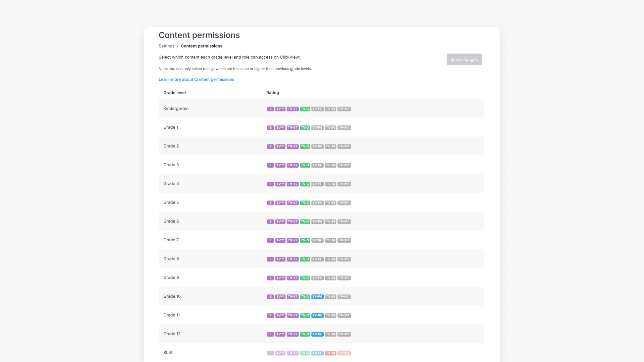Navigate to Settings via the breadcrumb
Viewport: 644px width, 362px height.
(x=166, y=46)
